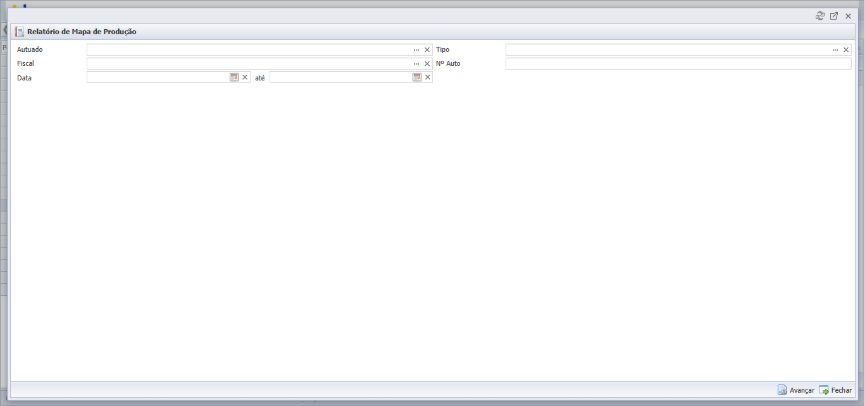Click the Avançar button
This screenshot has width=865, height=406.
coord(795,390)
